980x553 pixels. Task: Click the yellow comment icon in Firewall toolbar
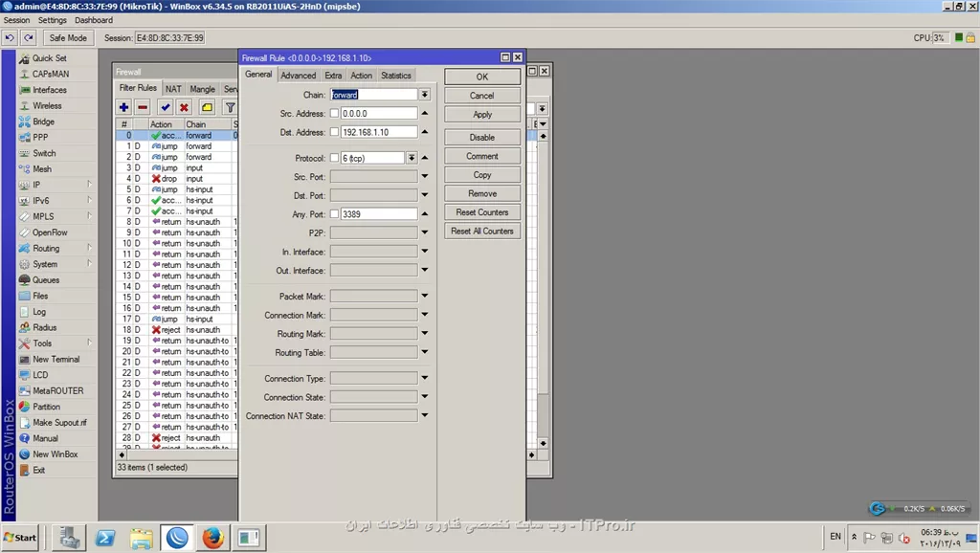tap(207, 107)
